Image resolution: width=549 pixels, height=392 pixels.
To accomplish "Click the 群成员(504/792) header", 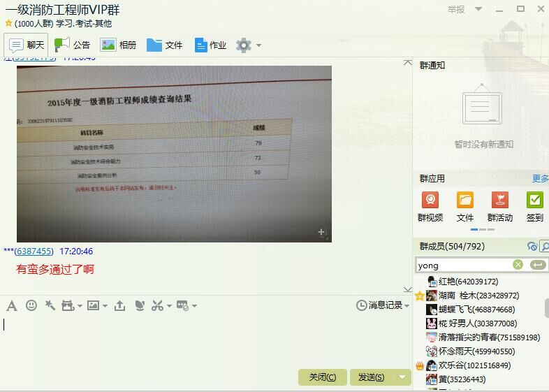I will pos(452,246).
